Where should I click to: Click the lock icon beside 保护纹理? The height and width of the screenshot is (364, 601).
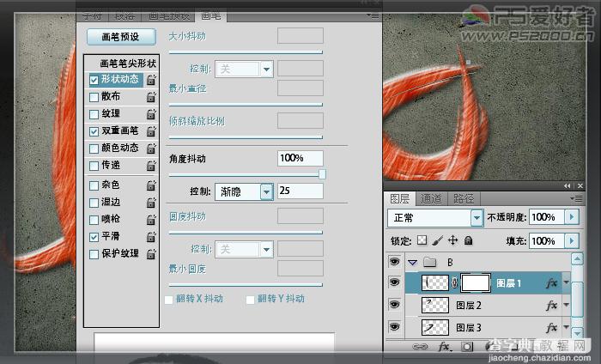click(x=151, y=253)
